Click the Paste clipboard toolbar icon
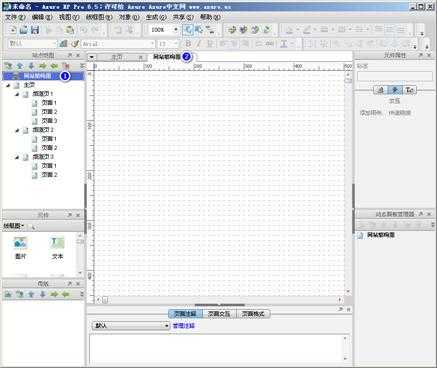Screen dimensions: 437x368 point(69,30)
